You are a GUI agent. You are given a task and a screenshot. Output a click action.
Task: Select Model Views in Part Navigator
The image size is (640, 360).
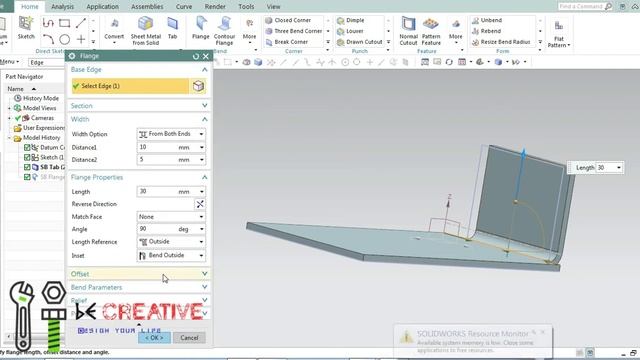[x=39, y=108]
